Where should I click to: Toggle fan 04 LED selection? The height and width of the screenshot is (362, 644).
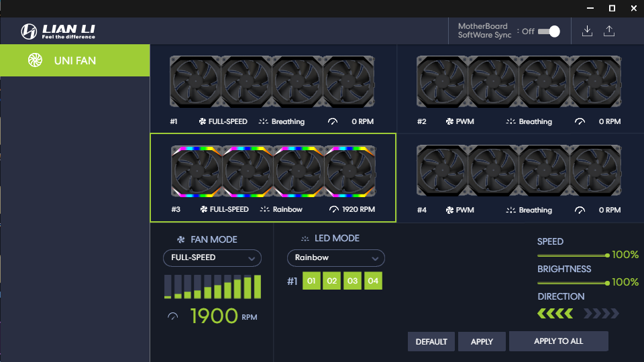373,281
